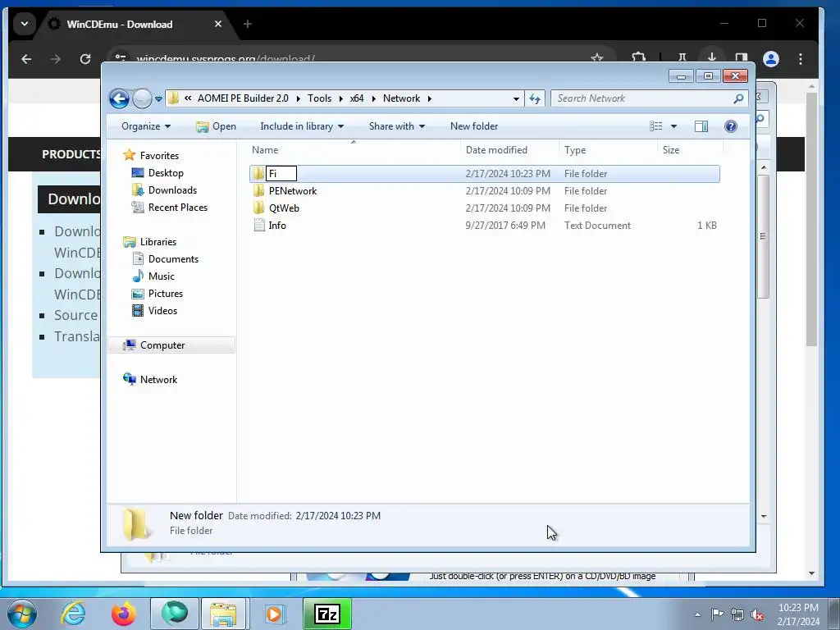Screen dimensions: 840x630
Task: Expand the arrow after the Tools breadcrumb
Action: click(x=340, y=98)
